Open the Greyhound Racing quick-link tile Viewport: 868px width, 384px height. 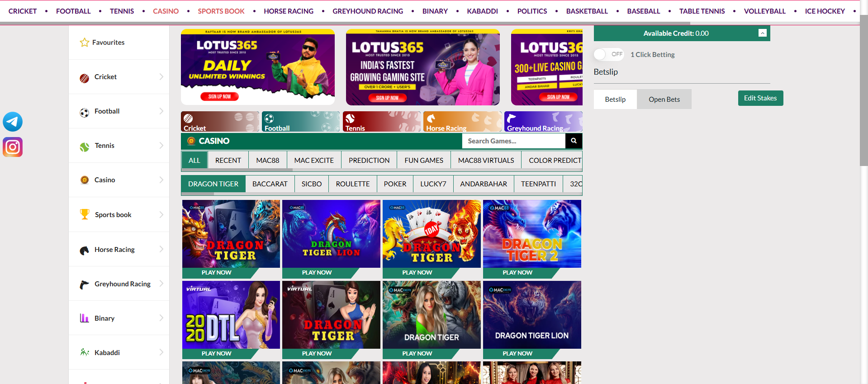click(x=543, y=122)
